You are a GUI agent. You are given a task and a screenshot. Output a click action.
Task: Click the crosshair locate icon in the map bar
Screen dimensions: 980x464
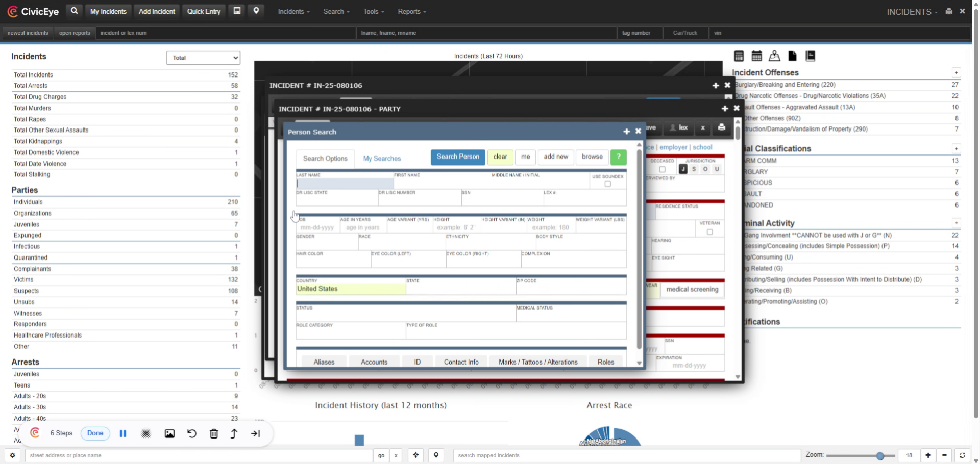(x=416, y=455)
